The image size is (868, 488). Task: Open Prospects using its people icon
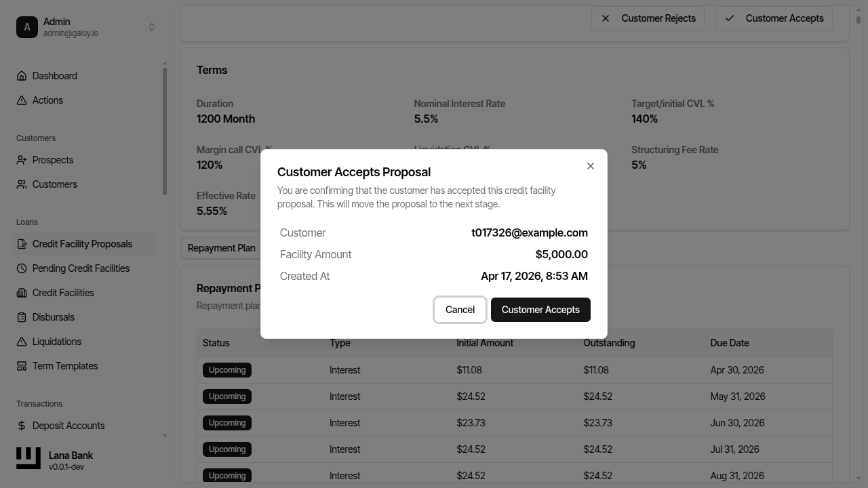[22, 159]
